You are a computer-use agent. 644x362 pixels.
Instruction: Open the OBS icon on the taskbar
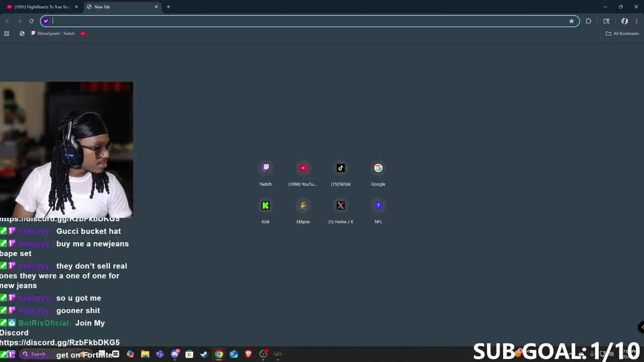263,354
